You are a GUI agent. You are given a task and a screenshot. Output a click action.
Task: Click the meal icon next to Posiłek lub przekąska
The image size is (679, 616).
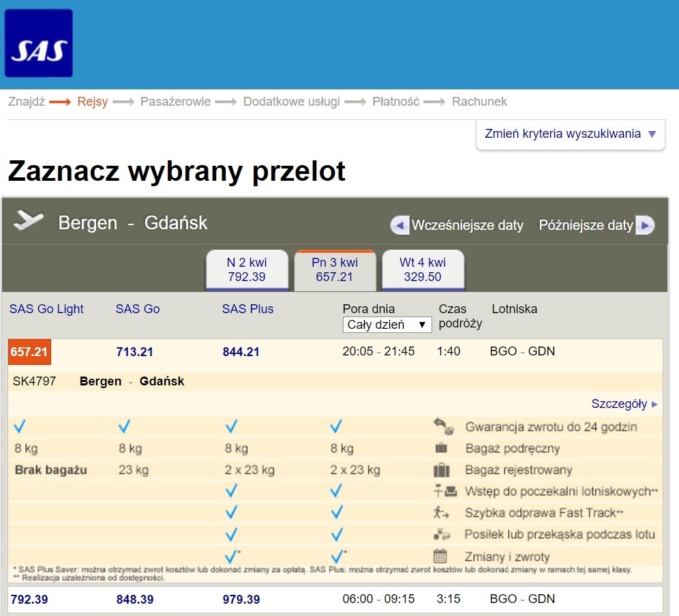point(442,534)
